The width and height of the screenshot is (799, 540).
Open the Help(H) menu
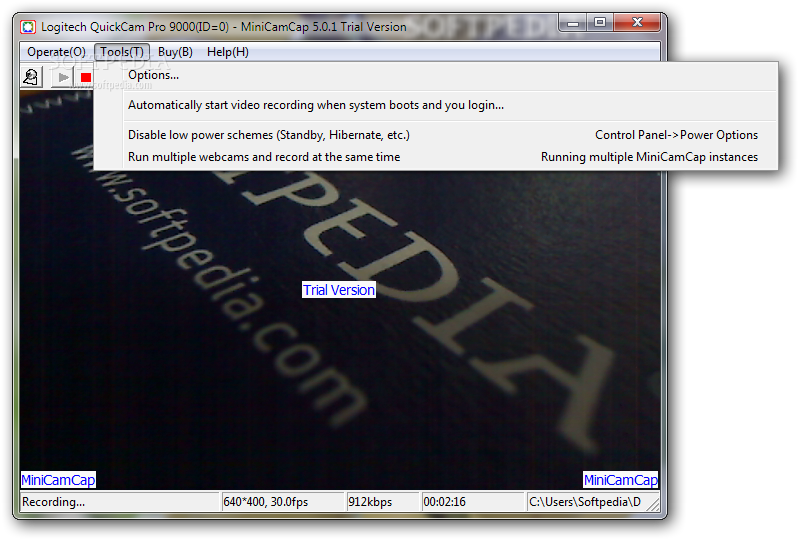coord(228,52)
